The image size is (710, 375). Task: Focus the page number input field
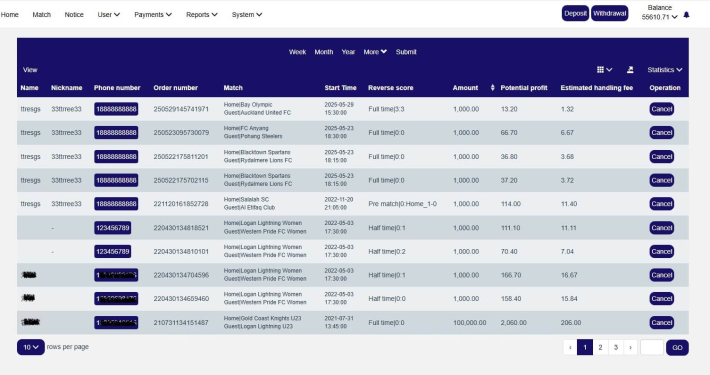tap(652, 347)
